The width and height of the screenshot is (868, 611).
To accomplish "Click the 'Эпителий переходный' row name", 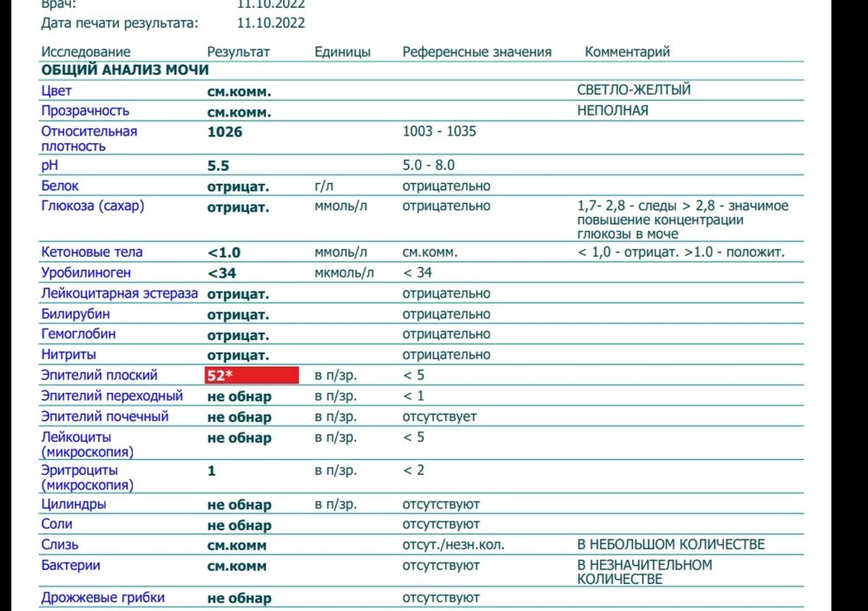I will [112, 397].
